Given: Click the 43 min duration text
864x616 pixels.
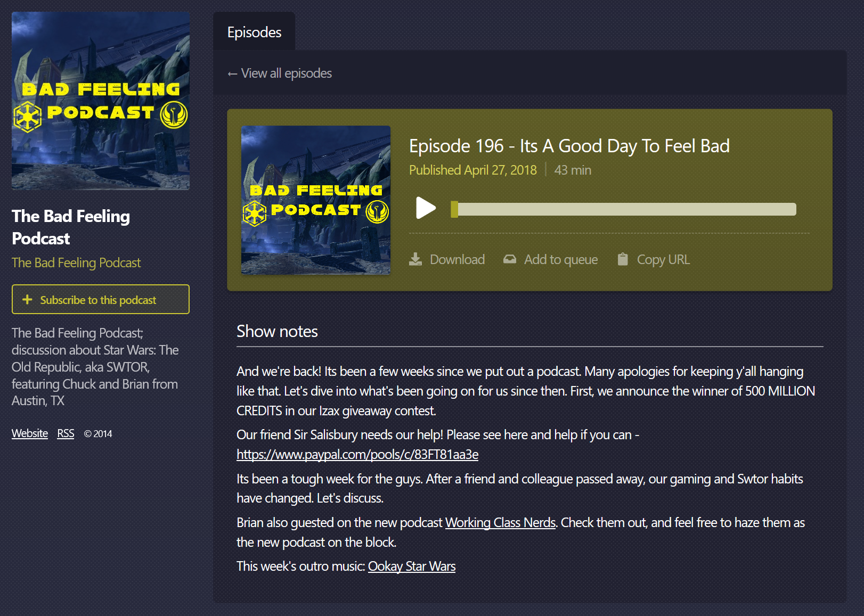Looking at the screenshot, I should coord(573,170).
